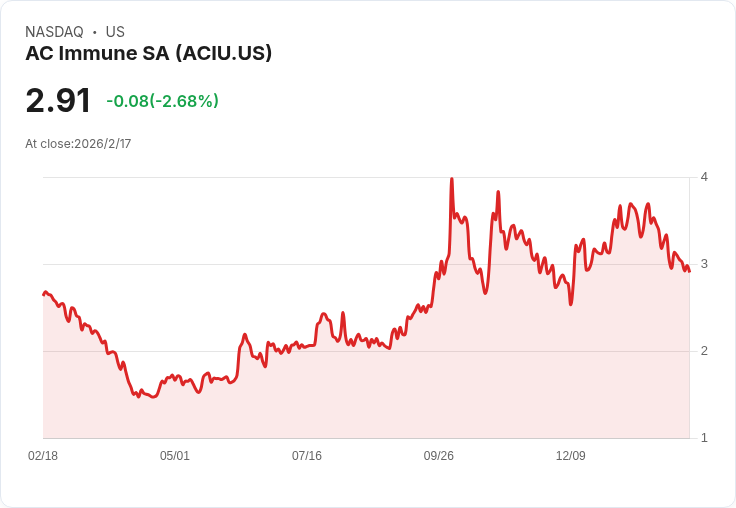Click the At close date text
This screenshot has height=508, width=736.
point(78,144)
